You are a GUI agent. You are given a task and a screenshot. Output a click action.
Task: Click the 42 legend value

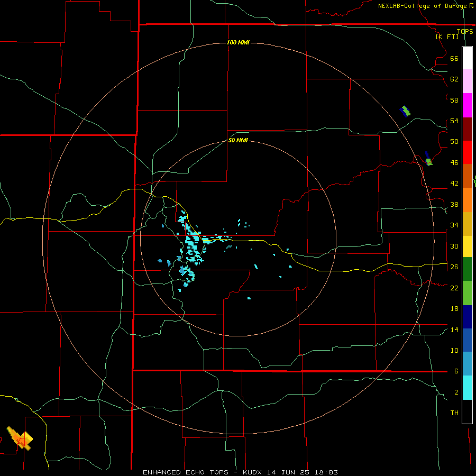tap(454, 184)
